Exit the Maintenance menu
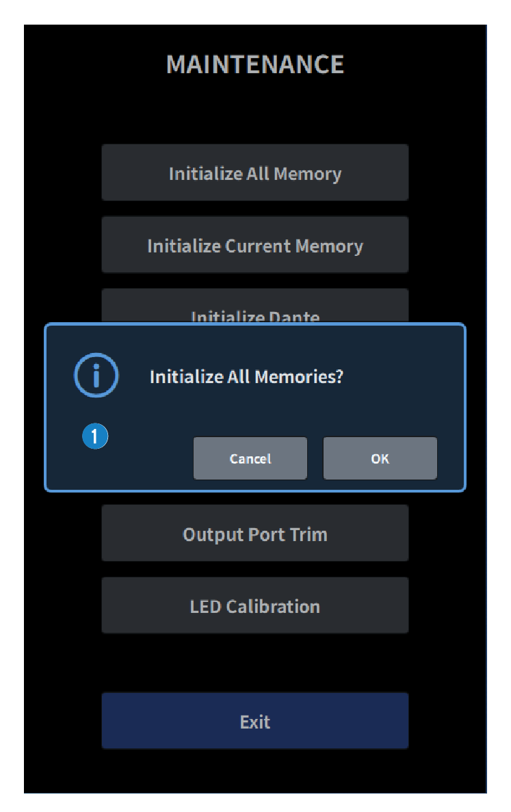This screenshot has width=511, height=812. coord(254,721)
